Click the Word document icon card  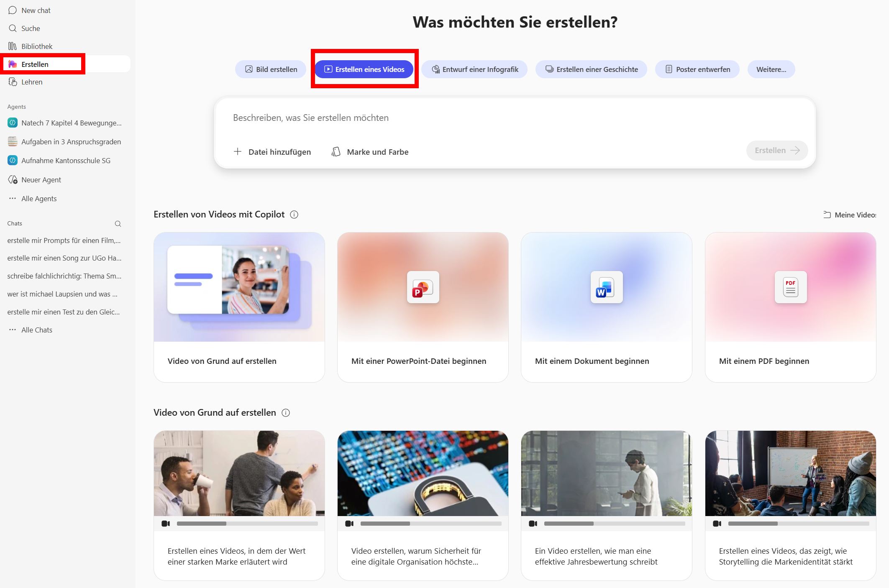[x=607, y=287]
